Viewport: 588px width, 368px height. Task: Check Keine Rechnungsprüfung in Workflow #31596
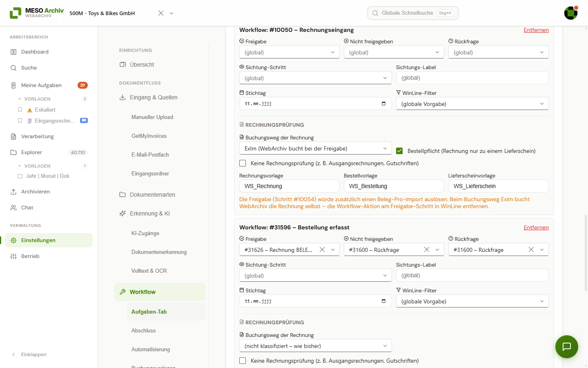[243, 361]
